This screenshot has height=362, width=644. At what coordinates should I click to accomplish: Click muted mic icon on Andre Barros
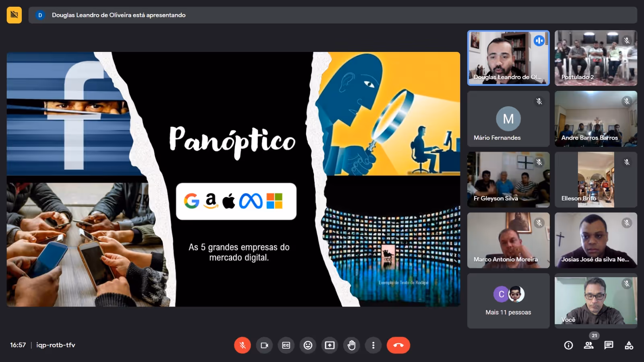pos(627,101)
